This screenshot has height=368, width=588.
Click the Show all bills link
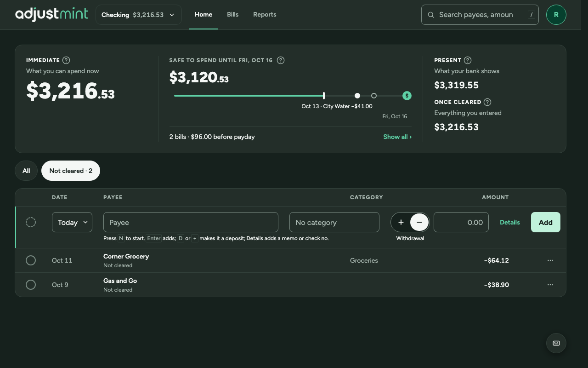click(397, 137)
